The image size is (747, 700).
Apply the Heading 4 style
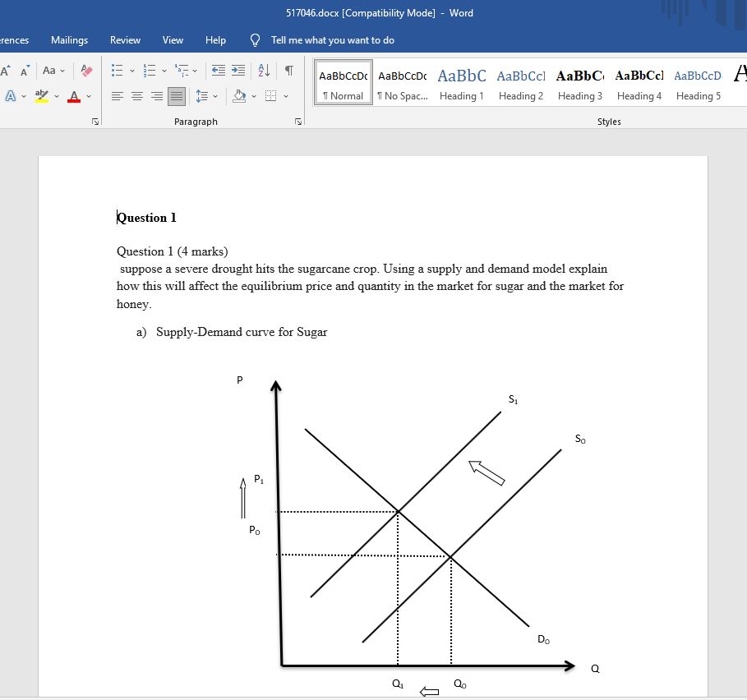[x=639, y=83]
